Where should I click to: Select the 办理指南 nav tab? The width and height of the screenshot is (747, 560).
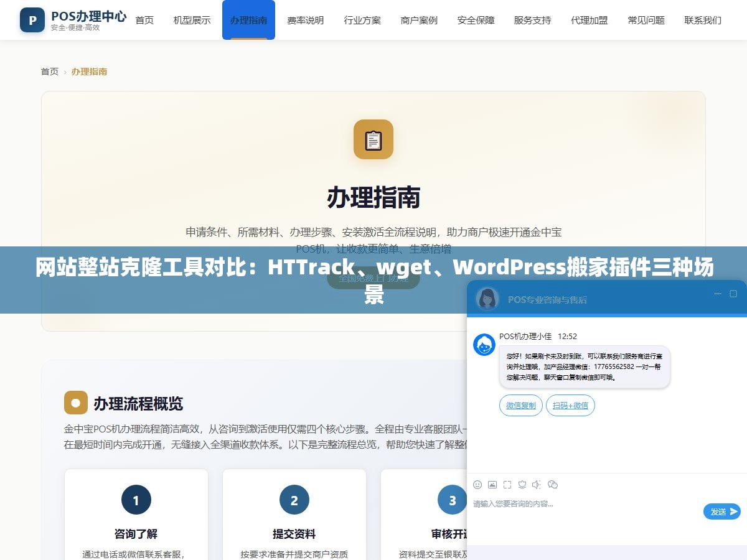click(x=248, y=20)
